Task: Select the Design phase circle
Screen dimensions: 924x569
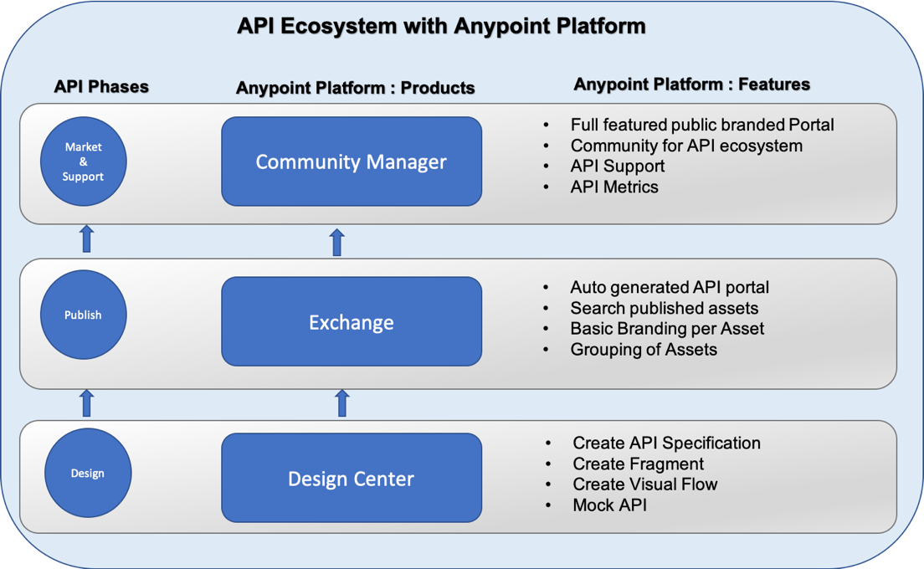Action: 87,473
